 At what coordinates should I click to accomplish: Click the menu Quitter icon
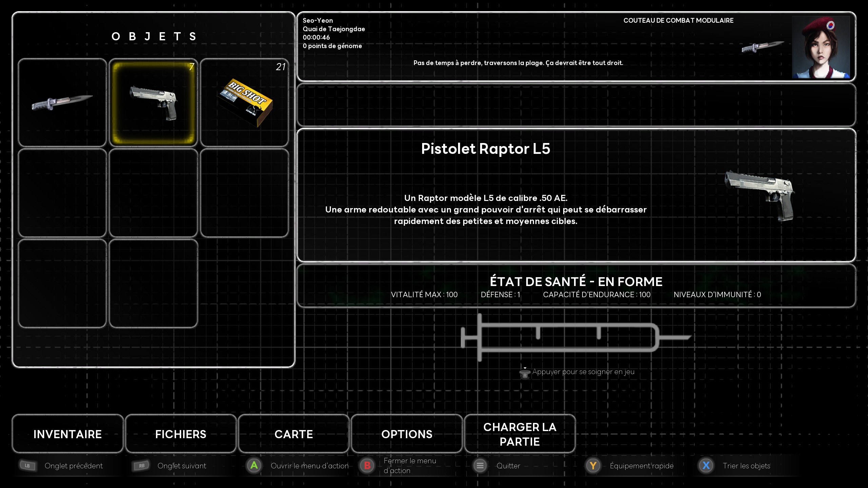pos(480,466)
